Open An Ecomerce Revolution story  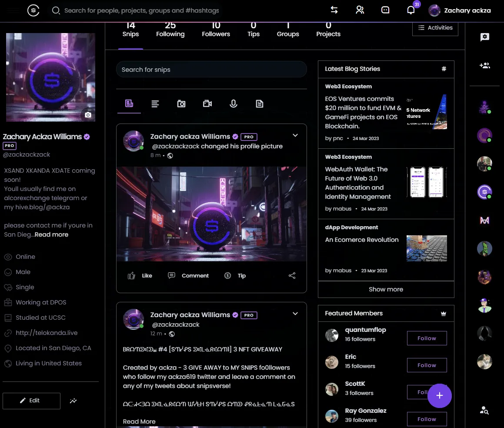(x=362, y=240)
